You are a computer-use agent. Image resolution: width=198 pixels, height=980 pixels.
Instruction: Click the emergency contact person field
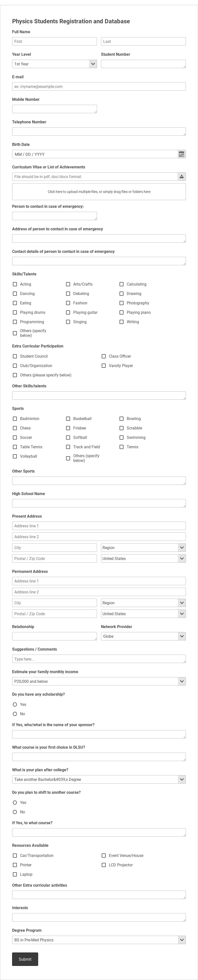coord(54,216)
